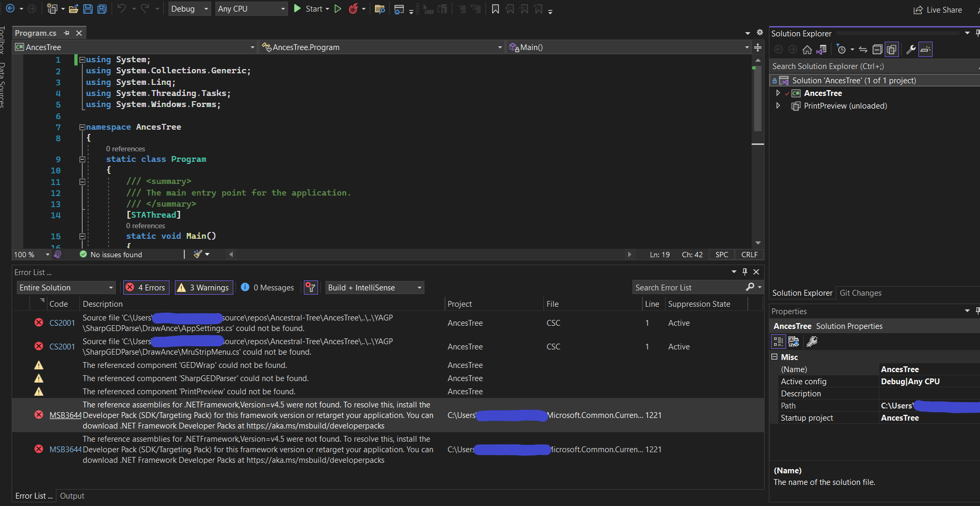980x506 pixels.
Task: Click Collapse All icon in Solution Explorer
Action: tap(877, 50)
